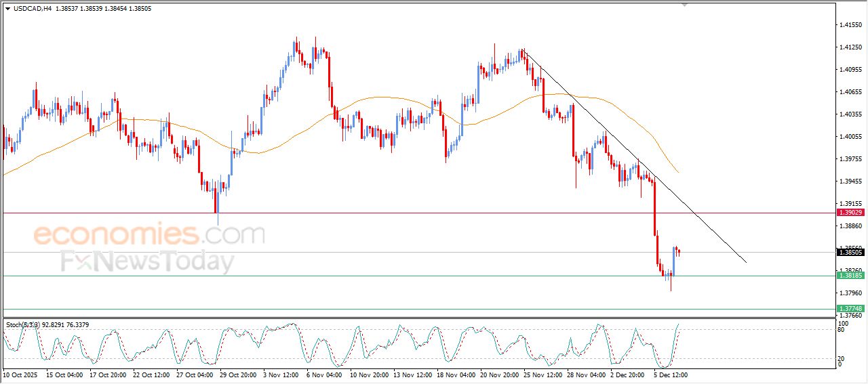Select the green 1.37748 price label

(x=850, y=309)
